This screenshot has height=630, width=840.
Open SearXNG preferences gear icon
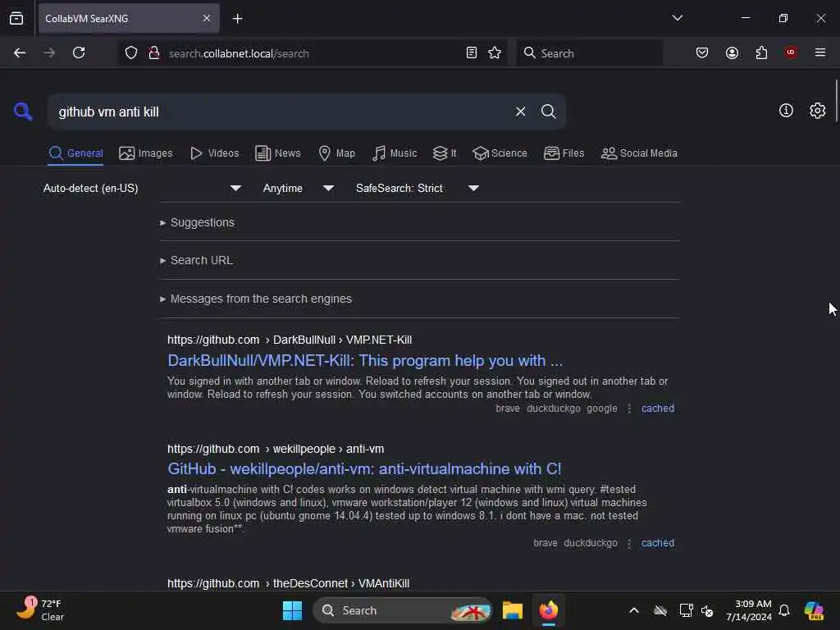pos(817,111)
